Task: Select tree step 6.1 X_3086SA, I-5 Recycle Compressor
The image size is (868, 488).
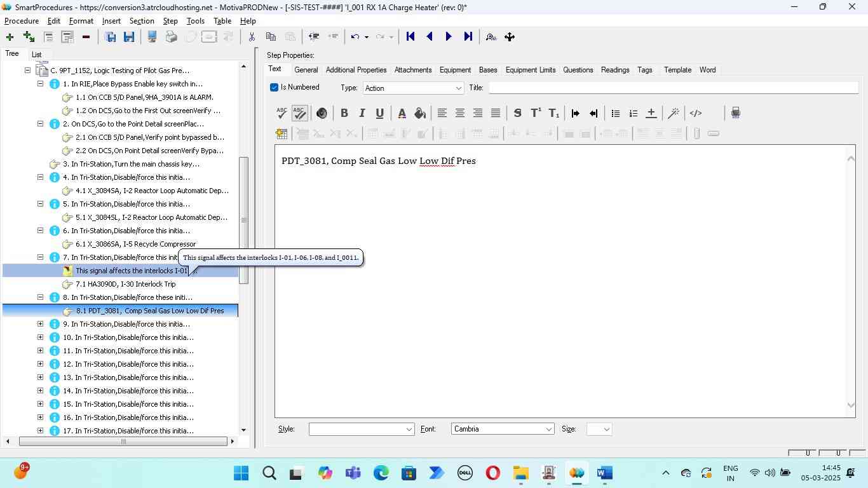Action: tap(136, 244)
